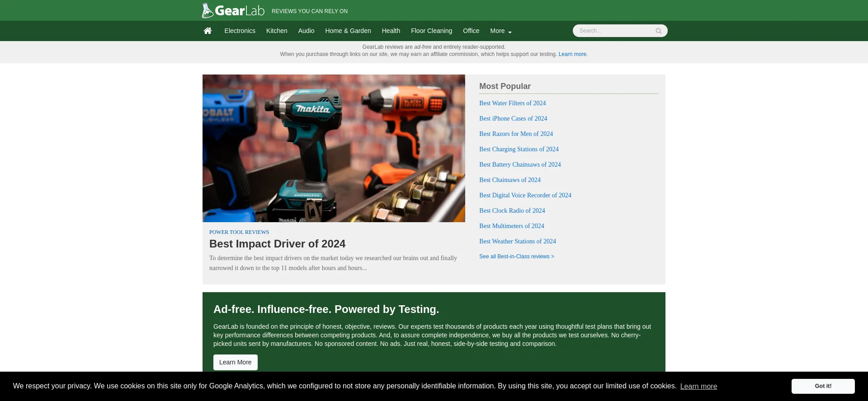Open the Kitchen category
The width and height of the screenshot is (868, 401).
(277, 31)
